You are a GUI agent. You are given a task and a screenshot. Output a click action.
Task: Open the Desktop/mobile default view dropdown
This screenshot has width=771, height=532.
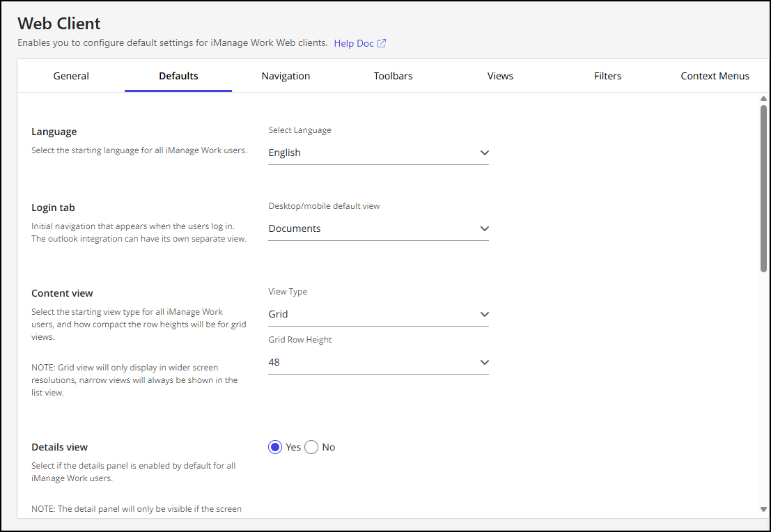point(378,228)
